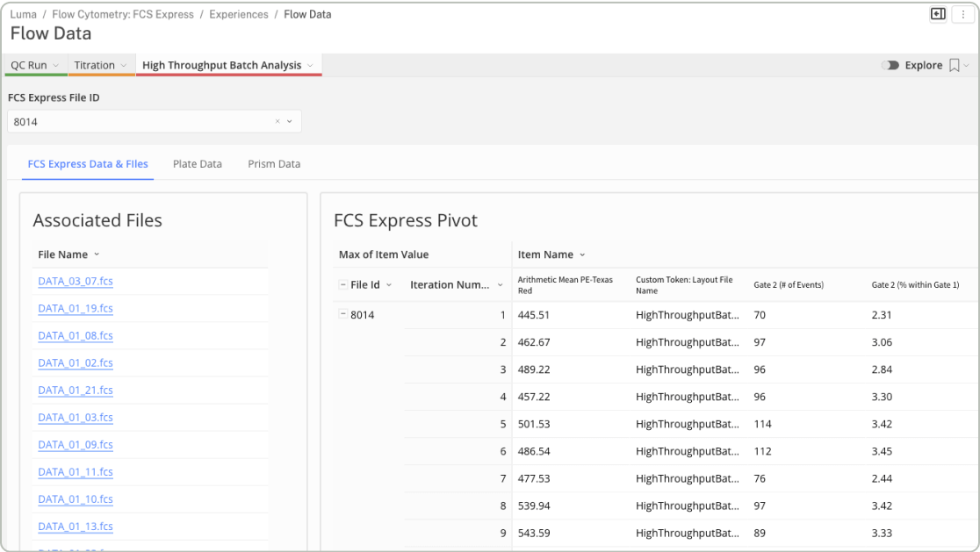Screen dimensions: 980x552
Task: Toggle the Explore switch
Action: [890, 66]
